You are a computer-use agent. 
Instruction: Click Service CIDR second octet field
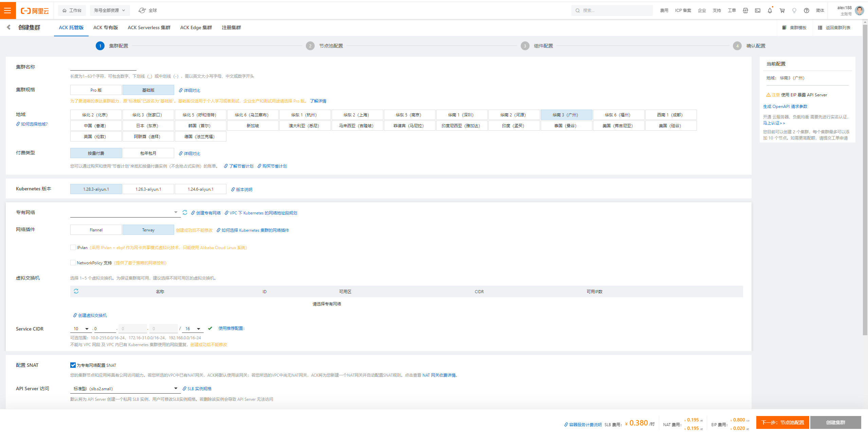[x=105, y=328]
